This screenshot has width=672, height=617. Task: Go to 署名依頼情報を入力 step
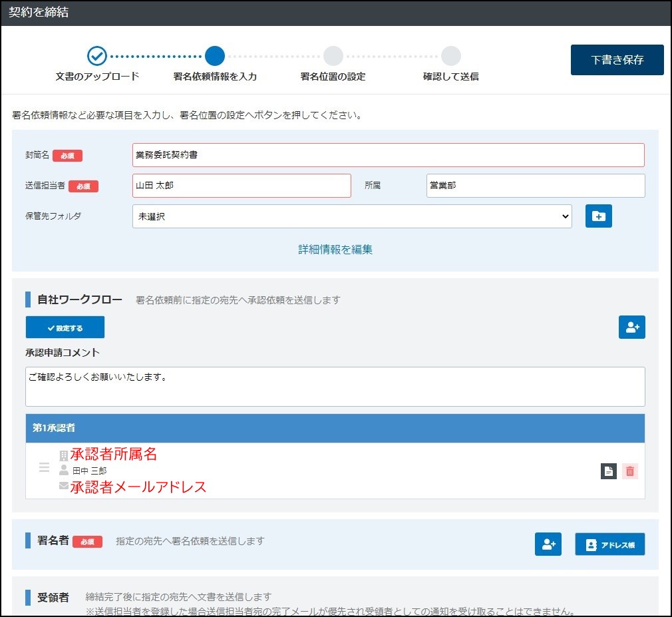215,56
